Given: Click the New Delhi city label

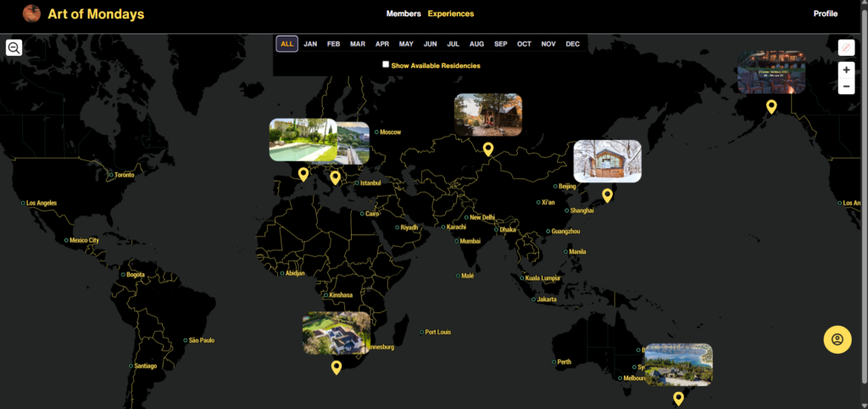Looking at the screenshot, I should [x=482, y=217].
